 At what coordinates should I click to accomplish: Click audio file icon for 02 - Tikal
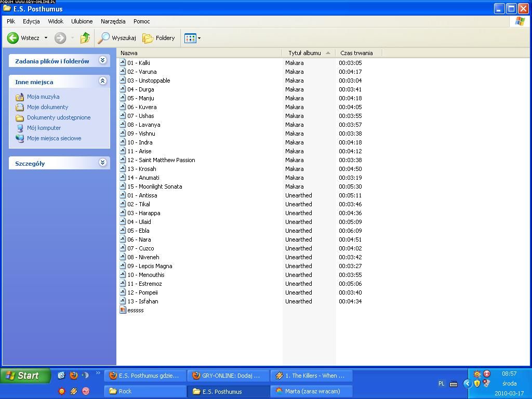[x=123, y=204]
